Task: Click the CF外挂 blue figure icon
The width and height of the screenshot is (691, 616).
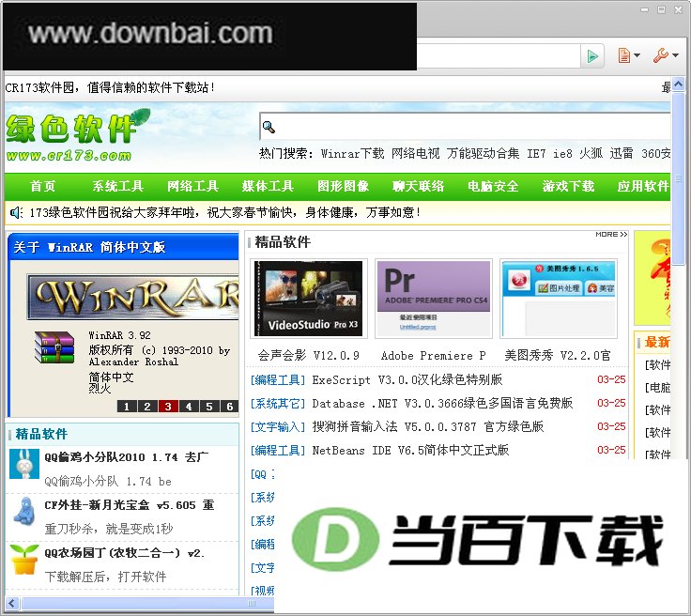Action: pyautogui.click(x=24, y=511)
